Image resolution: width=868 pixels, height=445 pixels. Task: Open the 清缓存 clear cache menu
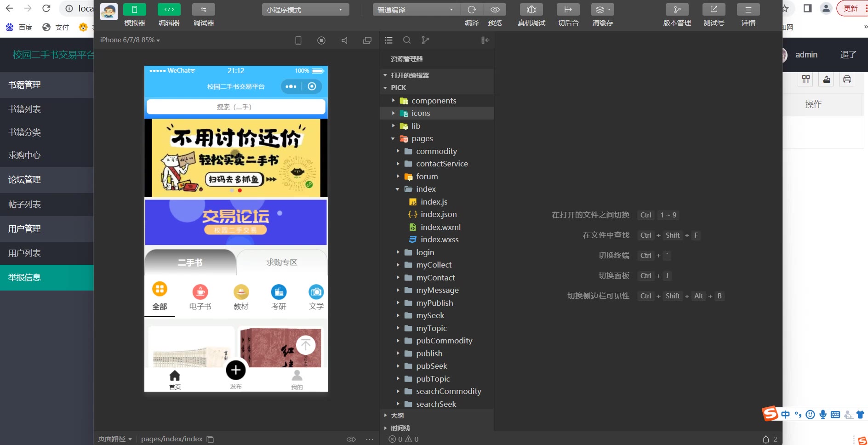point(603,10)
